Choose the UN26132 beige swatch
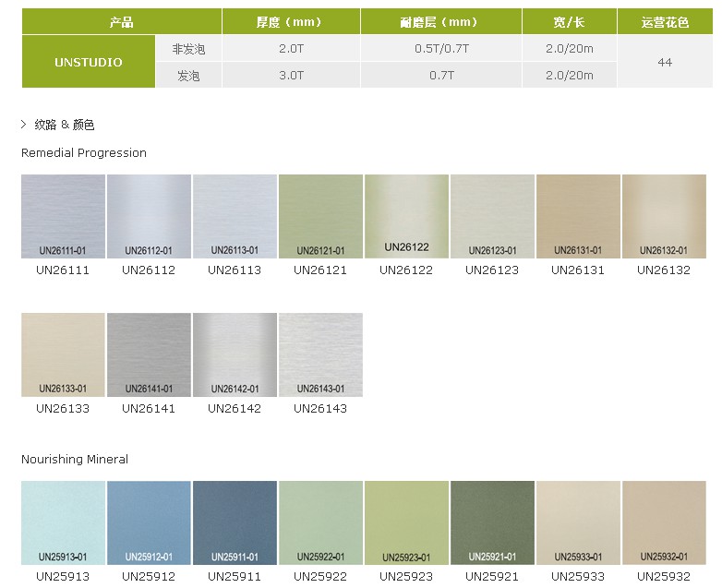Image resolution: width=722 pixels, height=588 pixels. 664,216
